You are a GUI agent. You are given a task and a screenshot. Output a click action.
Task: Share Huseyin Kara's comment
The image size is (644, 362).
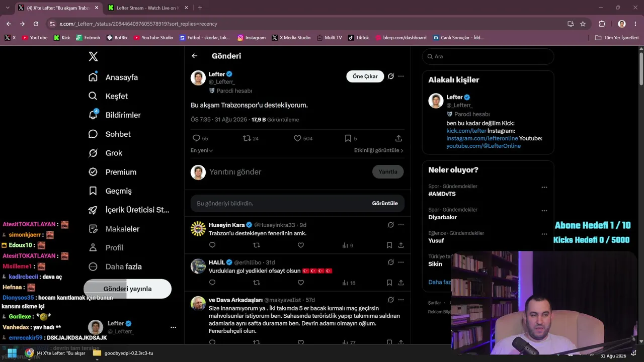tap(401, 245)
